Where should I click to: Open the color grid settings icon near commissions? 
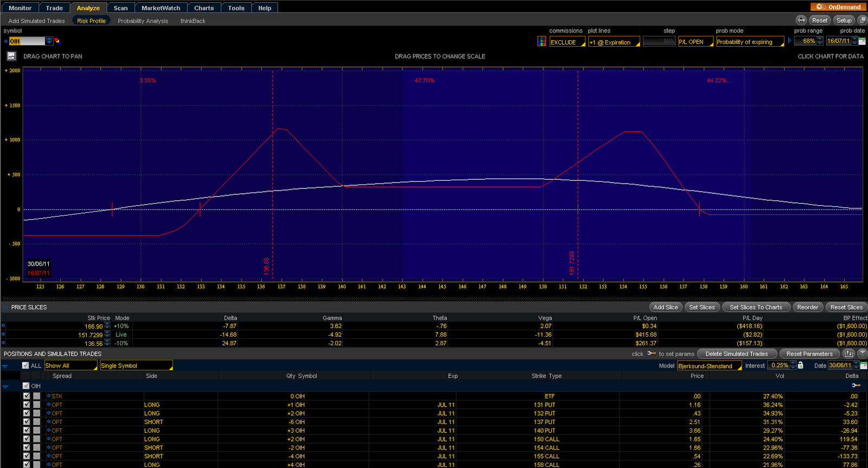pyautogui.click(x=541, y=41)
